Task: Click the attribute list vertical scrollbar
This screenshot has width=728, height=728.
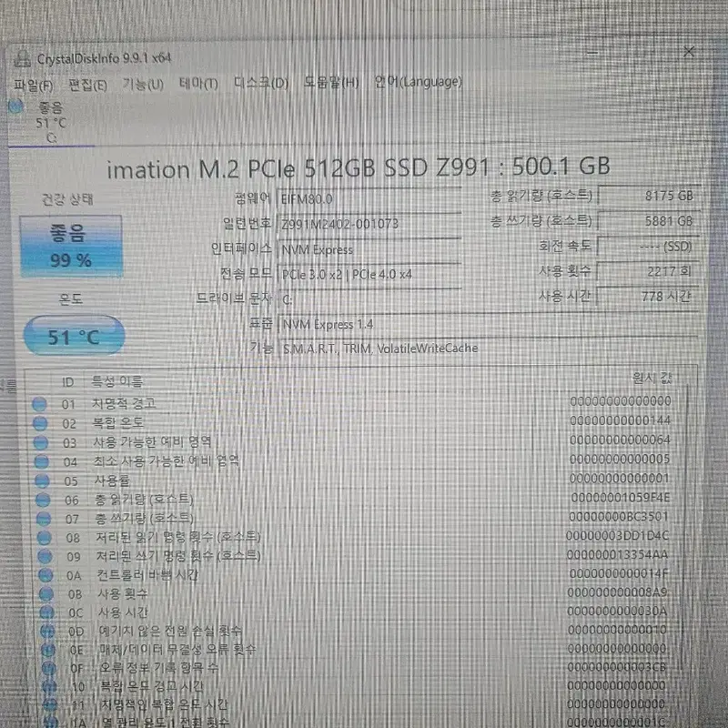Action: (x=686, y=525)
